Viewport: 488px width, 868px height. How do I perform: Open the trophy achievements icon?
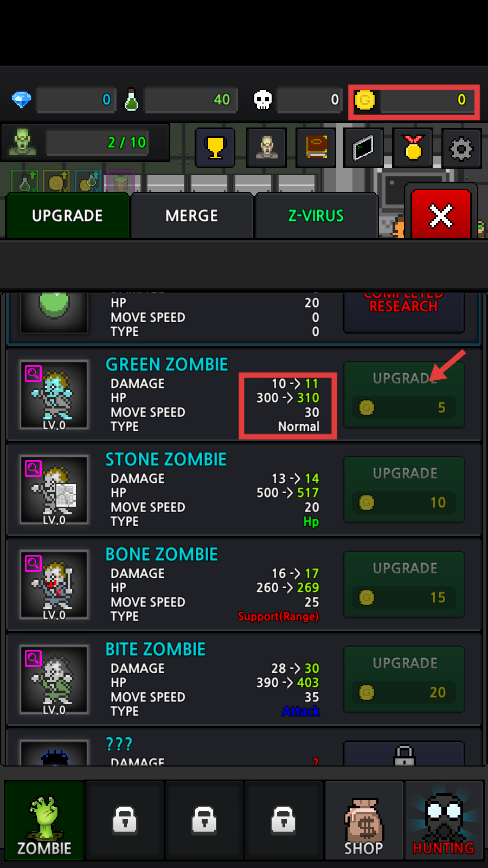click(215, 148)
